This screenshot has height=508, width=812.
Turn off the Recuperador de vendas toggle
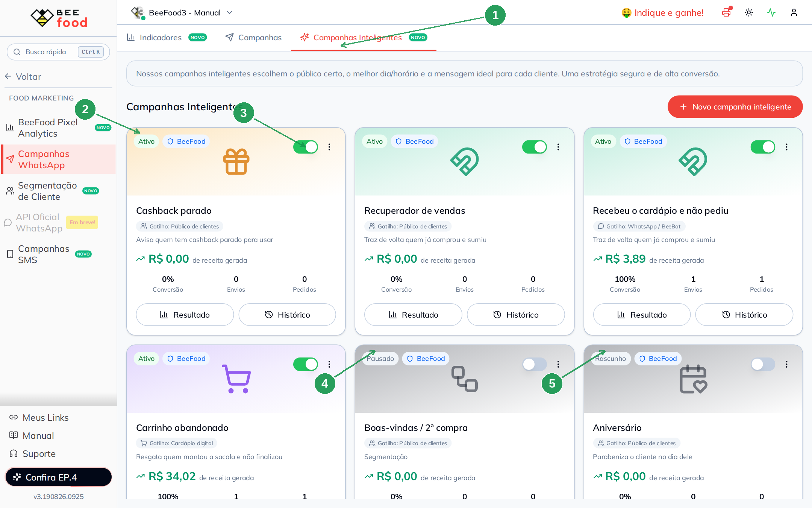click(534, 147)
